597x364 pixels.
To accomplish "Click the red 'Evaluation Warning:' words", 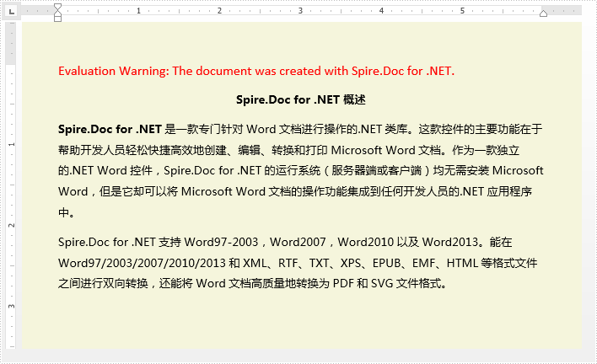I will coord(114,71).
